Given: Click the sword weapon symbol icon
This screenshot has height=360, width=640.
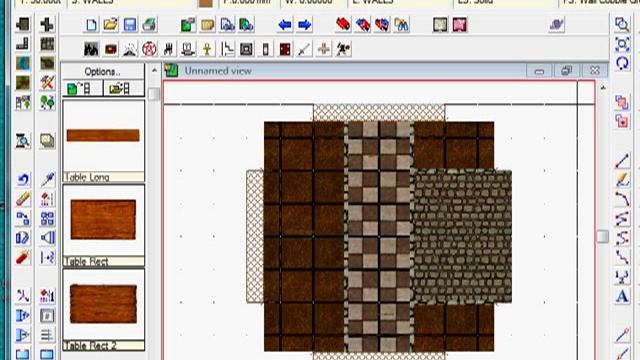Looking at the screenshot, I should (x=304, y=49).
